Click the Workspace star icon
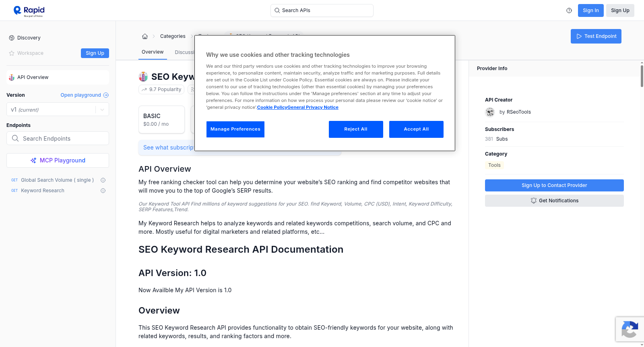The height and width of the screenshot is (347, 644). pos(12,53)
